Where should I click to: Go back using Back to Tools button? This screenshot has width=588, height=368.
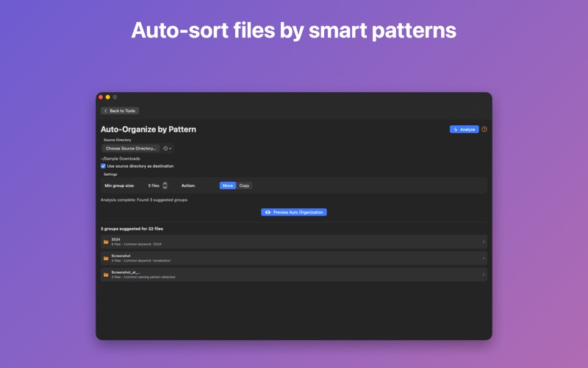pos(120,111)
